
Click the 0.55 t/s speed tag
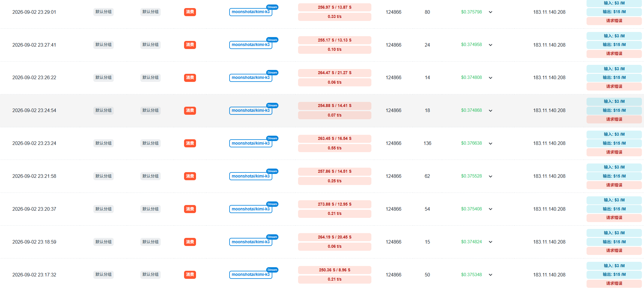335,148
